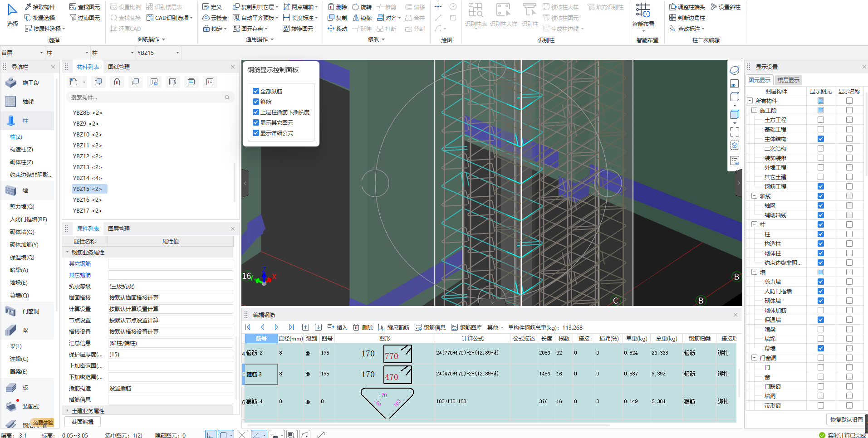The image size is (868, 438).
Task: Select the 图元显示 tab
Action: pos(760,80)
